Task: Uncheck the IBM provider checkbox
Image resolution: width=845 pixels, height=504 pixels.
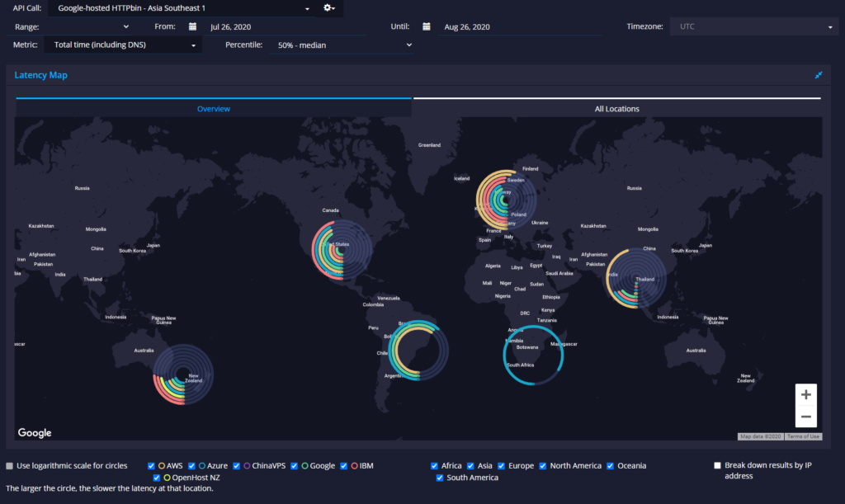Action: pos(344,466)
